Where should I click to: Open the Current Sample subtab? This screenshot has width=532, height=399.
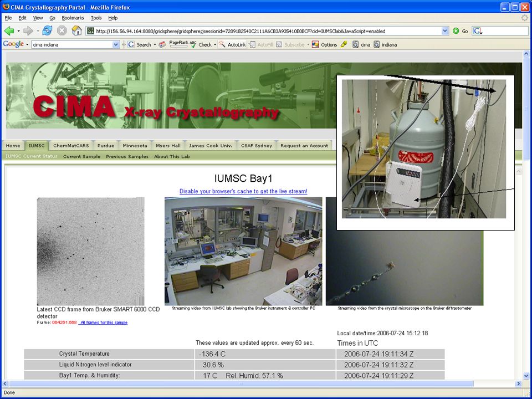tap(82, 156)
